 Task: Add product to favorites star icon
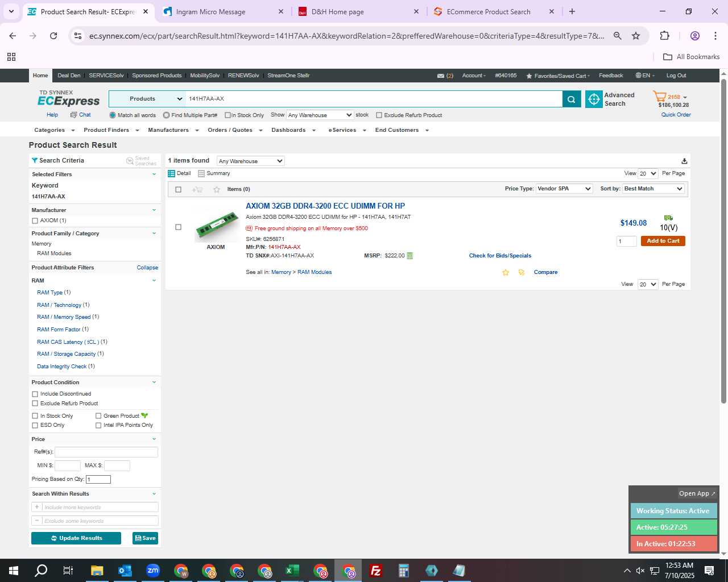(x=506, y=272)
